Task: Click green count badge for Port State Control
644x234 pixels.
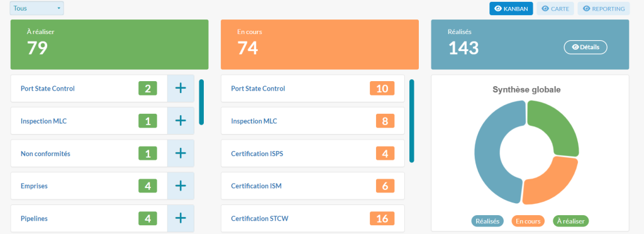Action: [148, 88]
